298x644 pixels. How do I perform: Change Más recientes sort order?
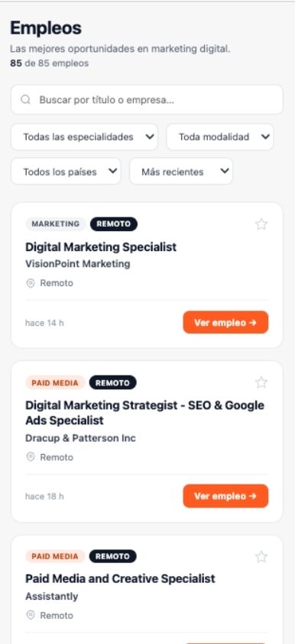click(181, 171)
